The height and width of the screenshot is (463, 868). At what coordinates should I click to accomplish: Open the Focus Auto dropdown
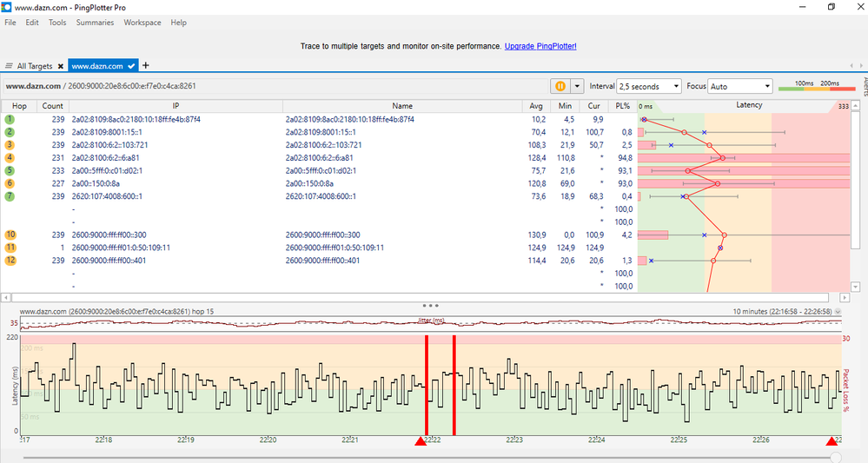pyautogui.click(x=739, y=86)
